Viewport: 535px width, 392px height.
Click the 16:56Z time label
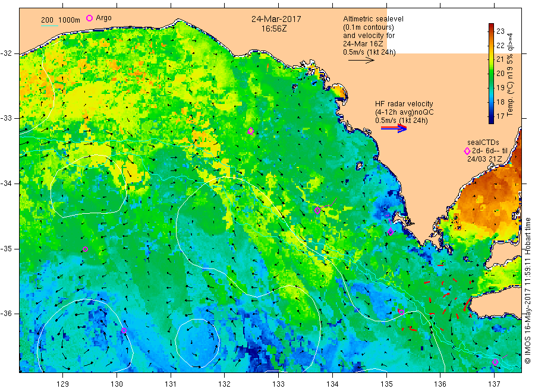point(274,29)
